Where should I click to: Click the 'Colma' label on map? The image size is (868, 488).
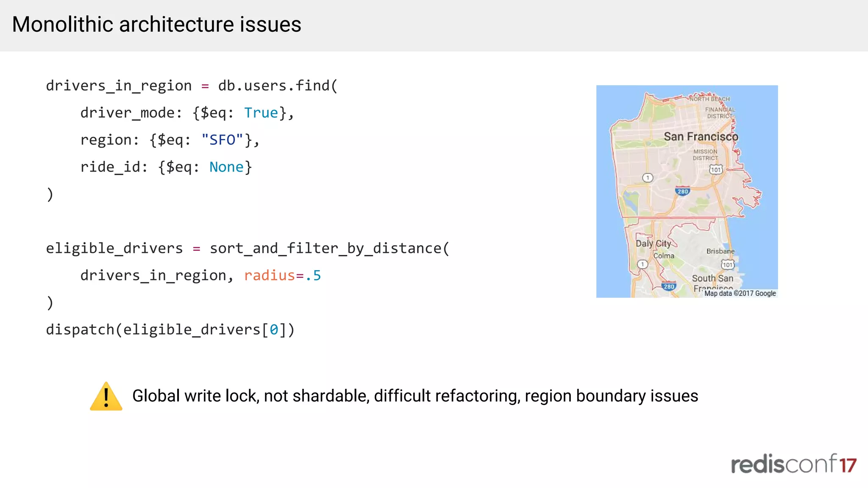664,256
